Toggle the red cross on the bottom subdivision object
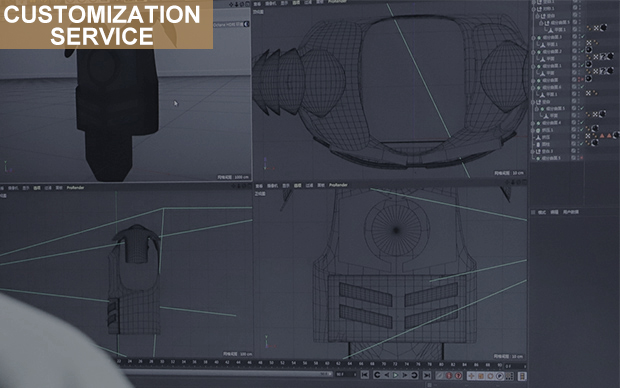This screenshot has height=388, width=620. (582, 158)
